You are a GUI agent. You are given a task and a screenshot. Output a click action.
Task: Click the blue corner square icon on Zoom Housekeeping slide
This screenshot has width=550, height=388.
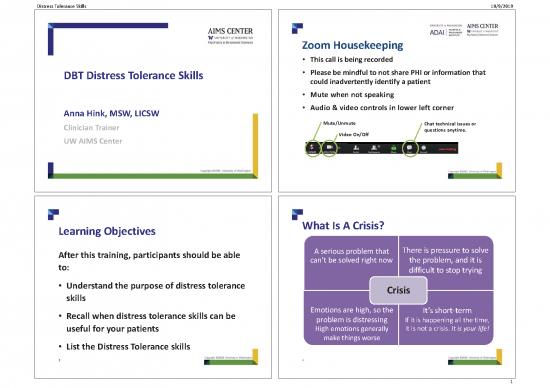pyautogui.click(x=297, y=28)
